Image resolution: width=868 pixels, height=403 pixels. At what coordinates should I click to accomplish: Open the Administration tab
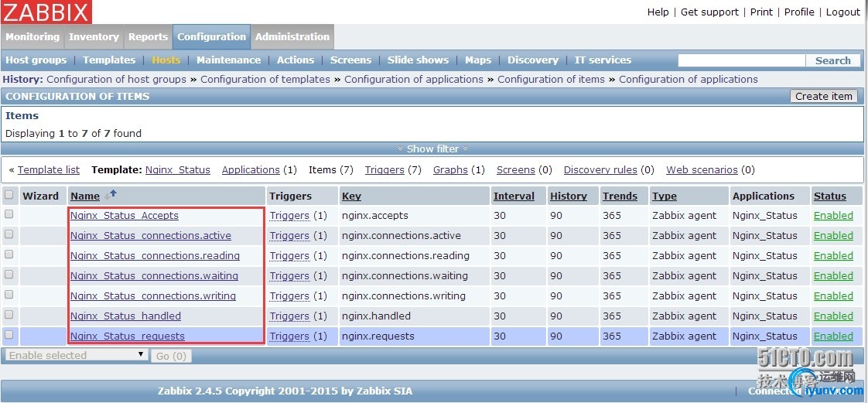(292, 36)
